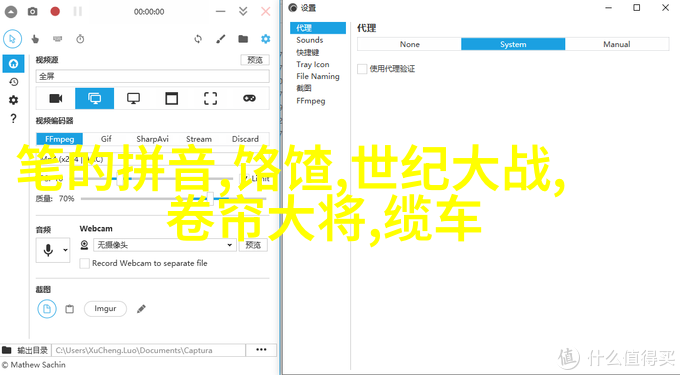This screenshot has height=375, width=680.
Task: Click the output directory folder icon
Action: 7,350
